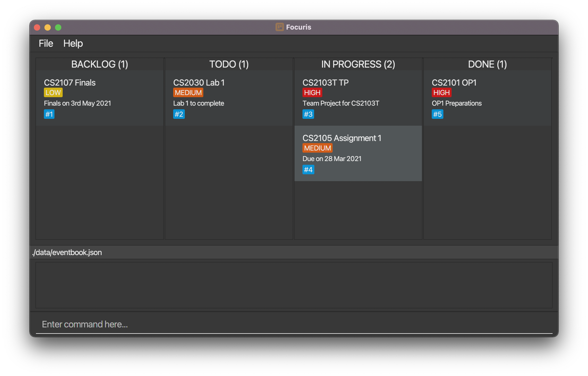
Task: Click the 'Finals on 3rd May 2021' description
Action: point(77,103)
